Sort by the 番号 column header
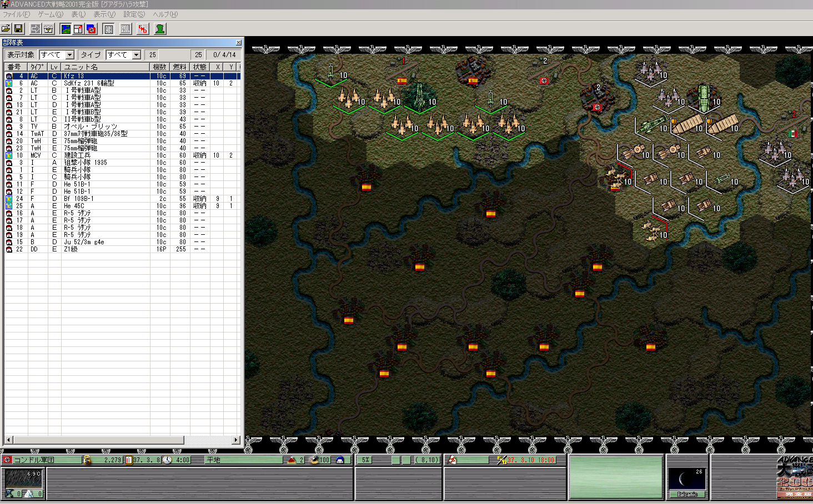Image resolution: width=813 pixels, height=504 pixels. 16,67
